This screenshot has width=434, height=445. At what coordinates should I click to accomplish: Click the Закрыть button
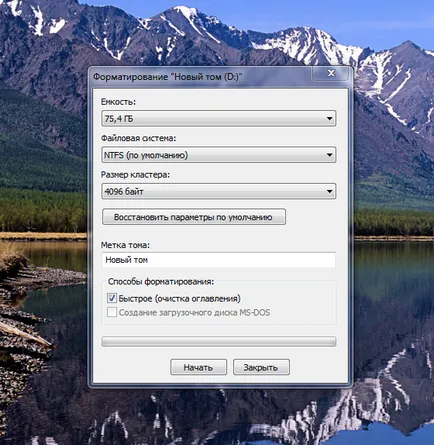pyautogui.click(x=261, y=367)
